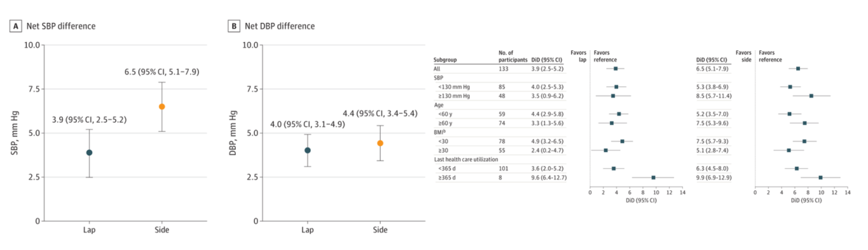Select the dark Lap point in SBP chart
868x250 pixels.
[90, 152]
